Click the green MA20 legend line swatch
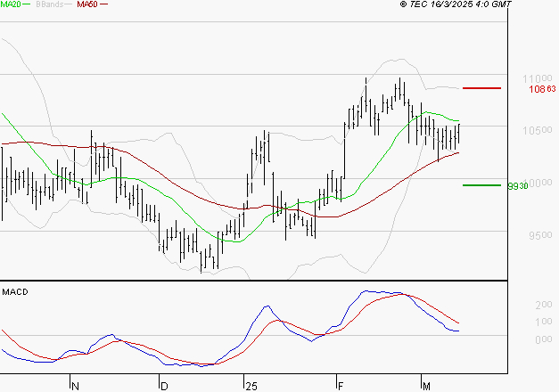The image size is (559, 392). click(27, 4)
